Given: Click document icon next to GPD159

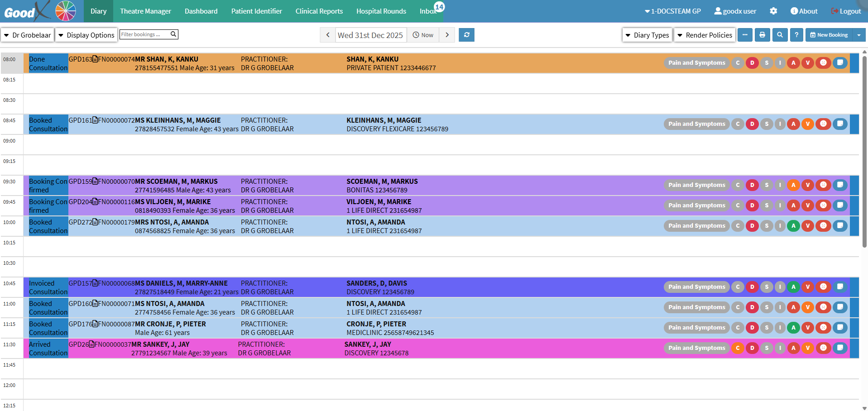Looking at the screenshot, I should (95, 182).
